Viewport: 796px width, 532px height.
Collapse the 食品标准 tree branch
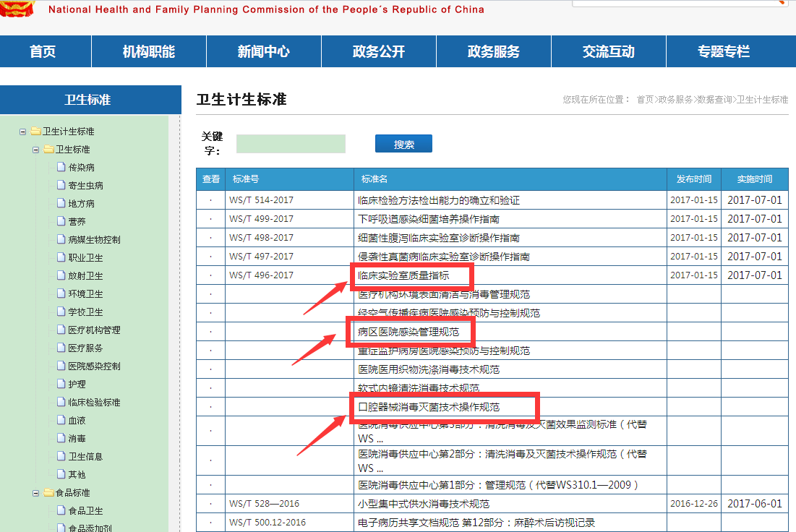(x=35, y=492)
